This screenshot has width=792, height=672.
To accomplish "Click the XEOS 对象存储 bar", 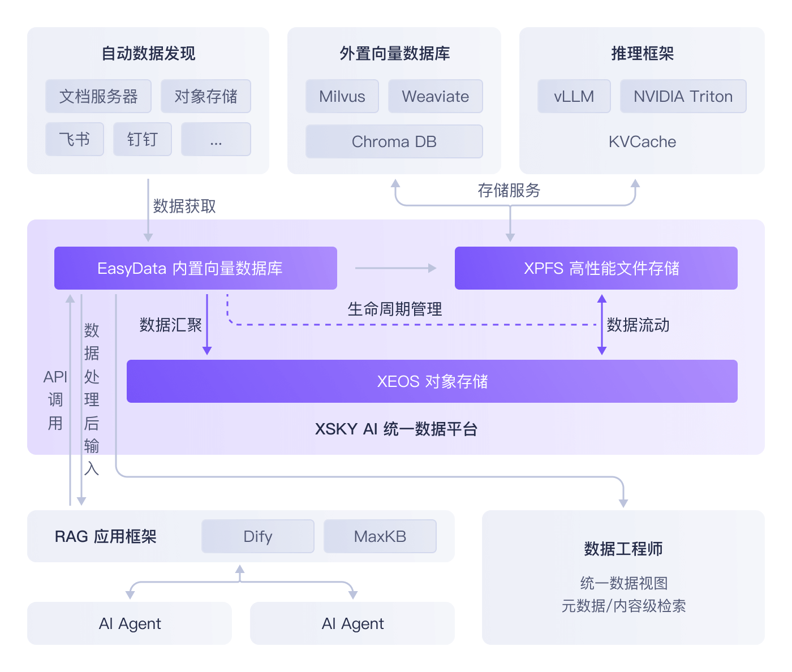I will pos(433,382).
